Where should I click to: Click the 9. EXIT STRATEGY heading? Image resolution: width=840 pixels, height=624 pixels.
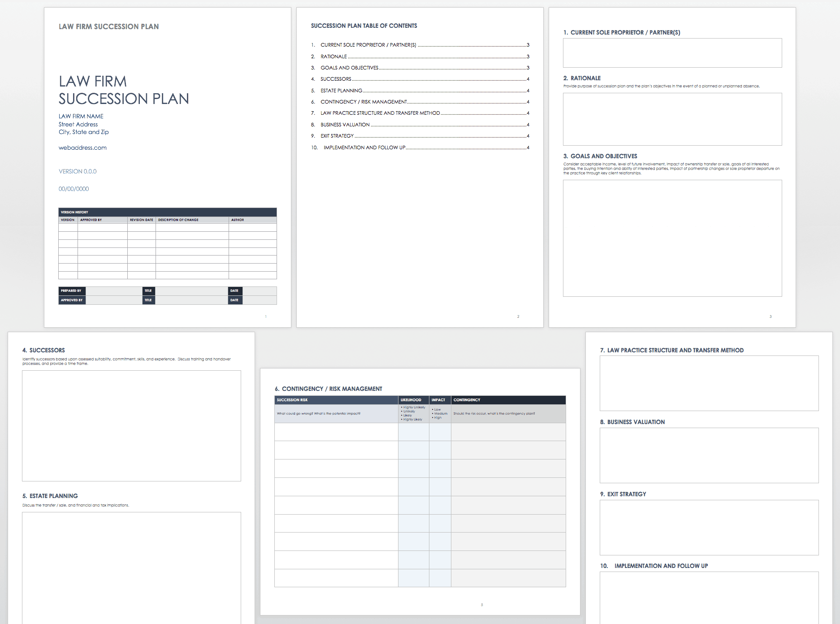point(623,494)
